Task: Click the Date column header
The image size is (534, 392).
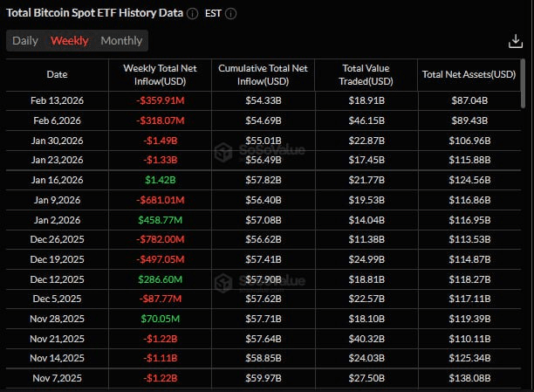Action: [x=57, y=74]
